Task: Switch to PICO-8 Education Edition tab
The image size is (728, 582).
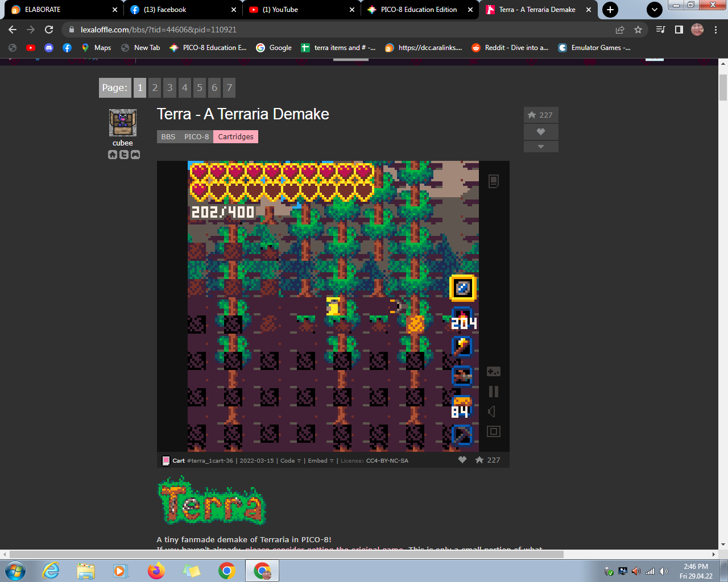Action: coord(420,10)
